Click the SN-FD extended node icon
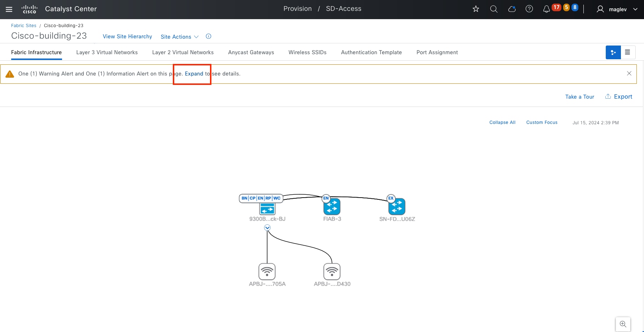The height and width of the screenshot is (332, 644). pos(397,207)
